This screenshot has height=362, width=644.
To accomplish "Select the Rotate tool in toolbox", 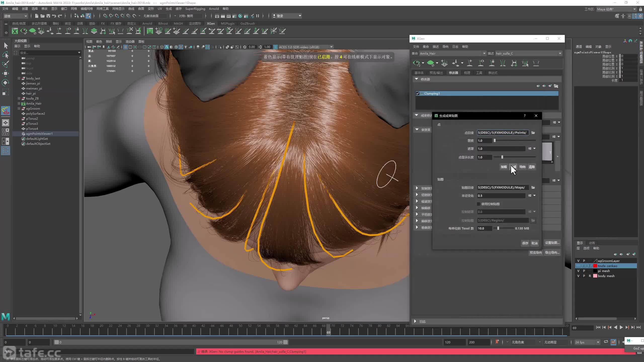I will point(6,83).
